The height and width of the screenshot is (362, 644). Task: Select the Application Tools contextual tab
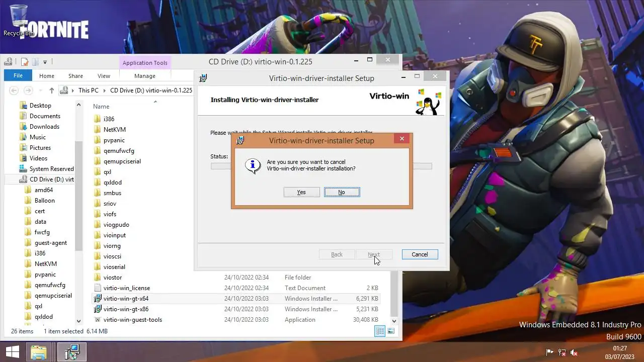145,63
